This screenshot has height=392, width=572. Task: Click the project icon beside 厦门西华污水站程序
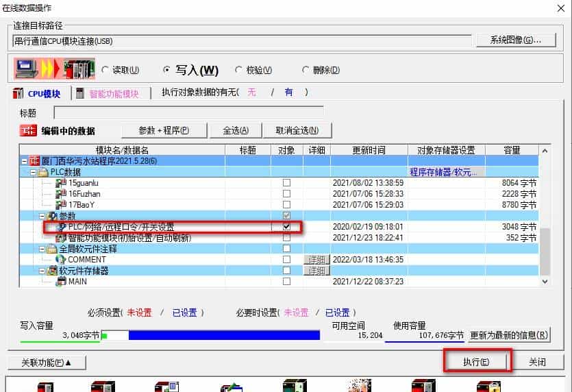pos(34,160)
